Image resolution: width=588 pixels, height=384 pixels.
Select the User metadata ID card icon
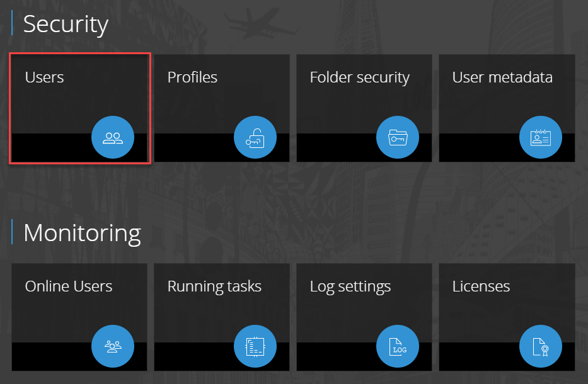click(x=540, y=137)
